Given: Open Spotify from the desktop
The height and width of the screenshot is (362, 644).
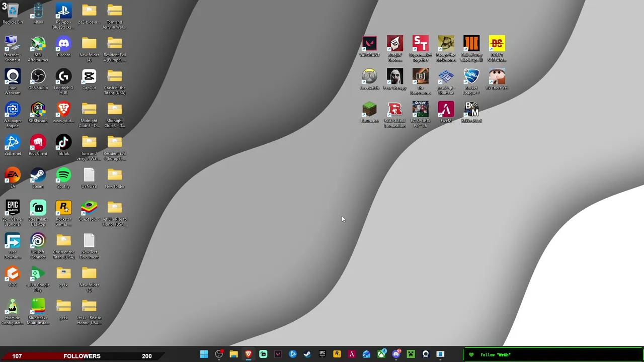Looking at the screenshot, I should point(63,178).
